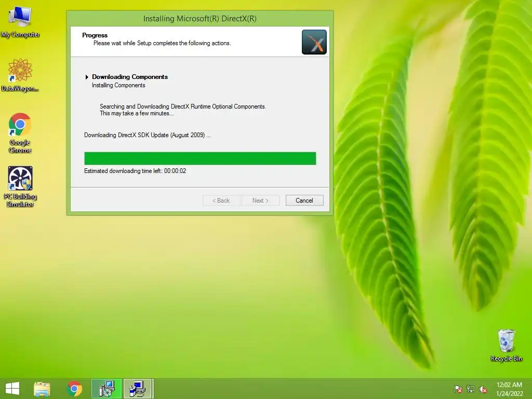This screenshot has width=532, height=399.
Task: Open the network status tray icon
Action: coord(471,389)
